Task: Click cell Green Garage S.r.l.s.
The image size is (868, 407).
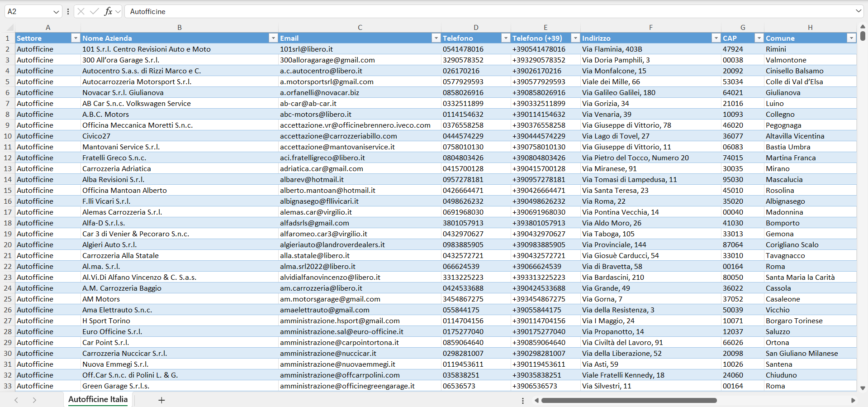Action: click(180, 386)
